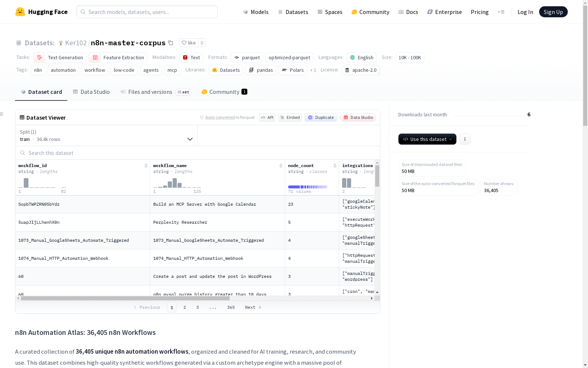Screen dimensions: 588x368
Task: Open the Dataset card tab
Action: coord(41,92)
